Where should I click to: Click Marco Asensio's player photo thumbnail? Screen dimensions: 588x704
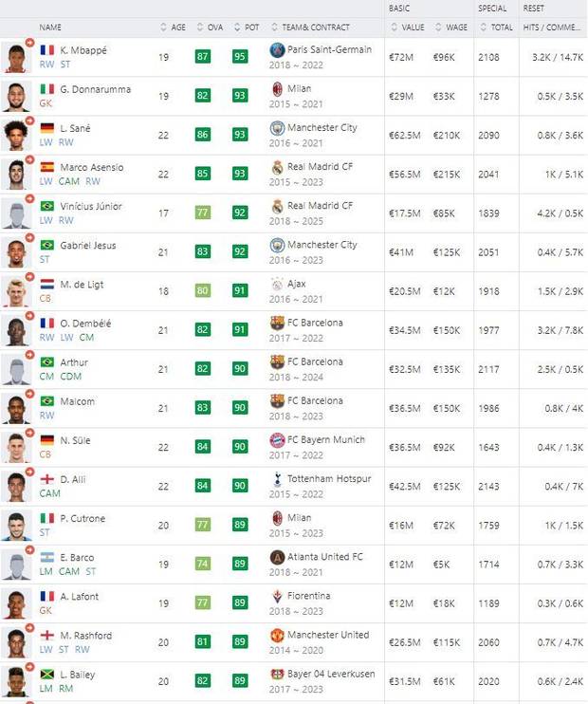click(x=16, y=175)
